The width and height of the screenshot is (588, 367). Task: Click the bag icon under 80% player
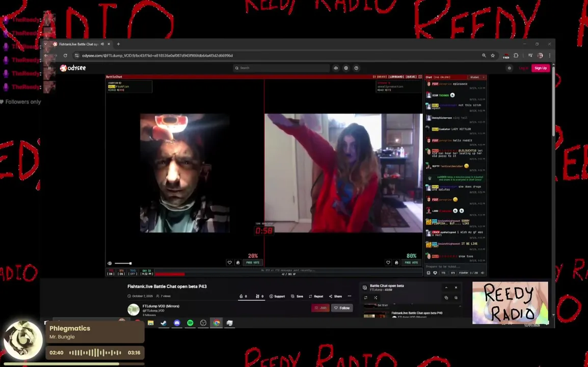tap(396, 263)
